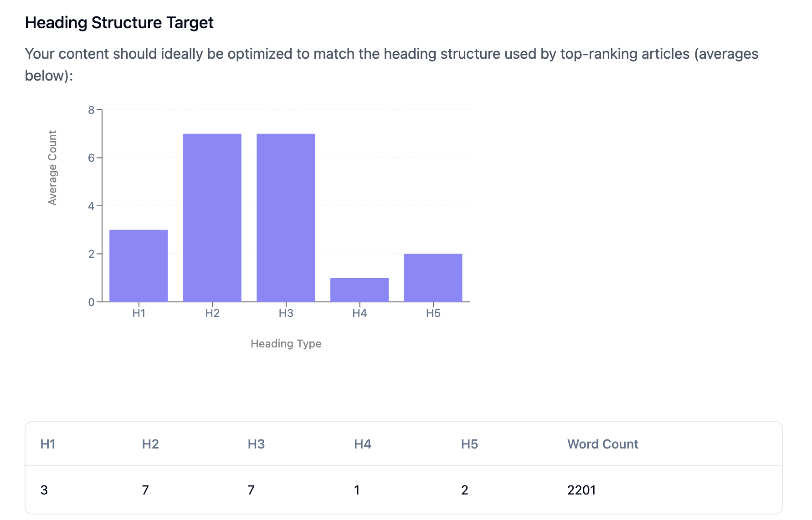Click the H2 bar in the chart
The width and height of the screenshot is (812, 520).
click(x=212, y=218)
